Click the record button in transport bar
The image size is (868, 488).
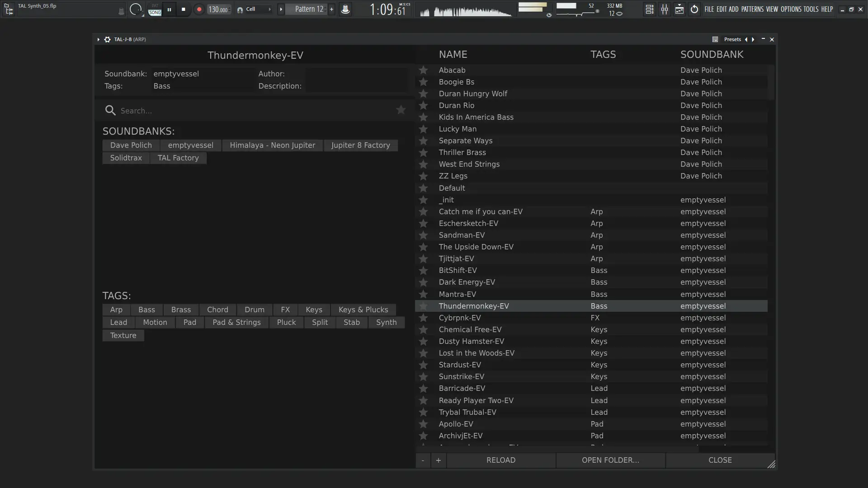[x=199, y=9]
